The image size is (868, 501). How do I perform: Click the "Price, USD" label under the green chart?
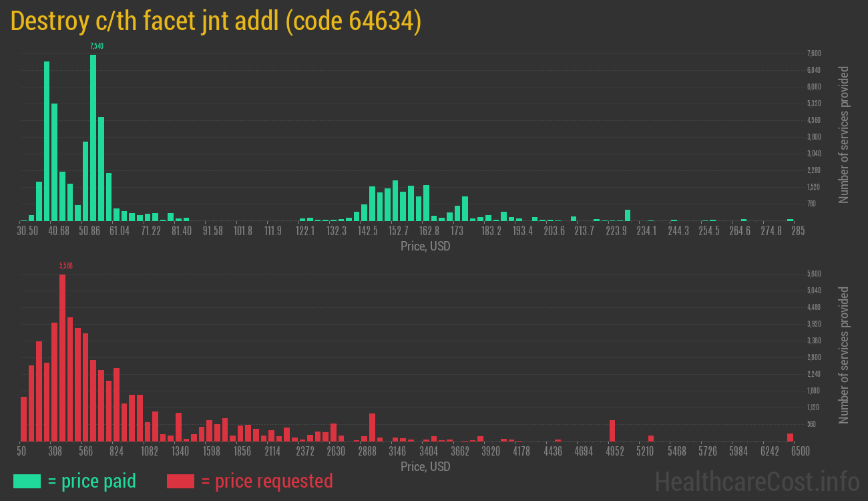pos(425,246)
